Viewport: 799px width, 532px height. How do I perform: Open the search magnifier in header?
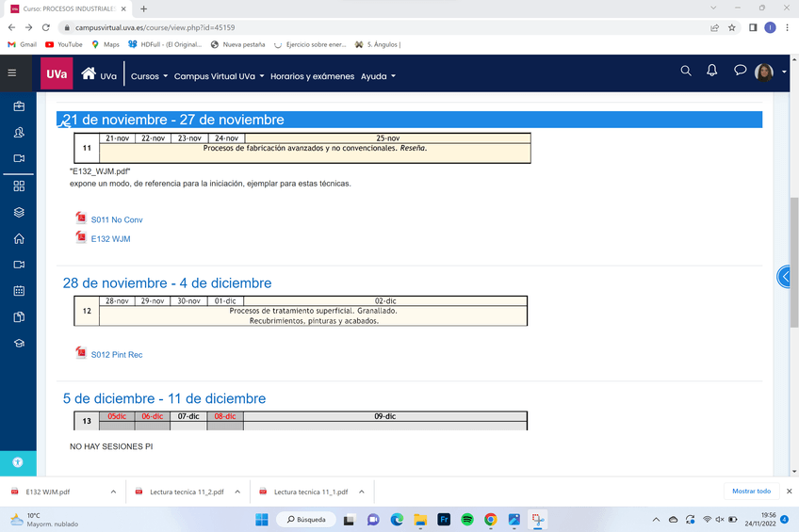[686, 71]
